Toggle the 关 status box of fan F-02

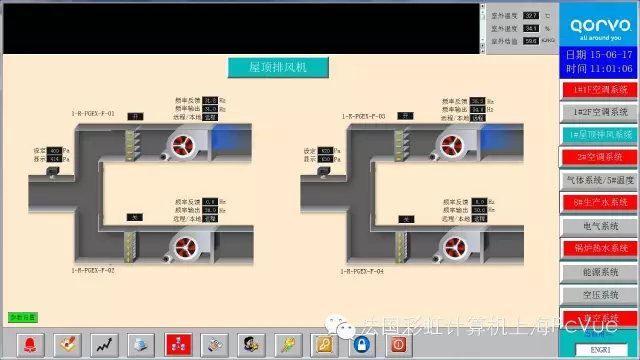tap(135, 217)
